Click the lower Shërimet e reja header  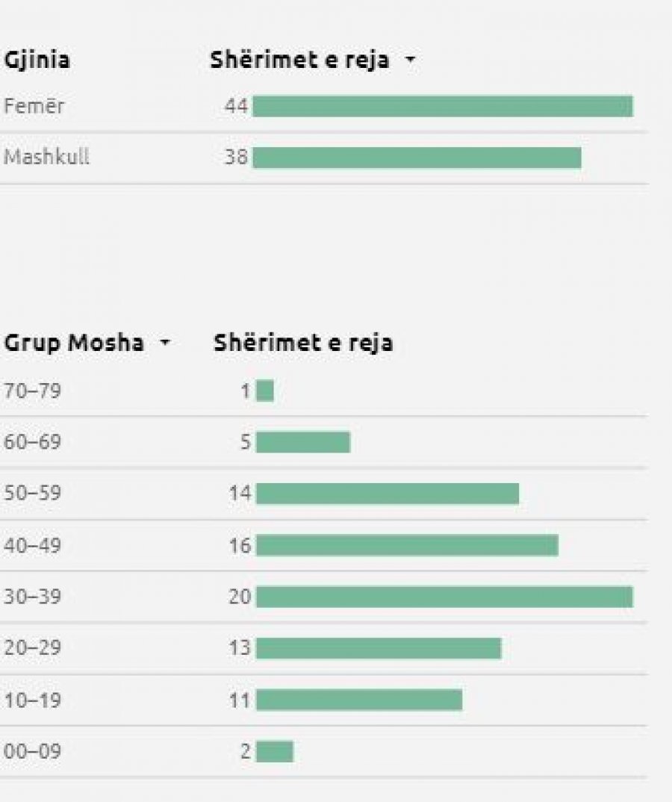pyautogui.click(x=303, y=343)
